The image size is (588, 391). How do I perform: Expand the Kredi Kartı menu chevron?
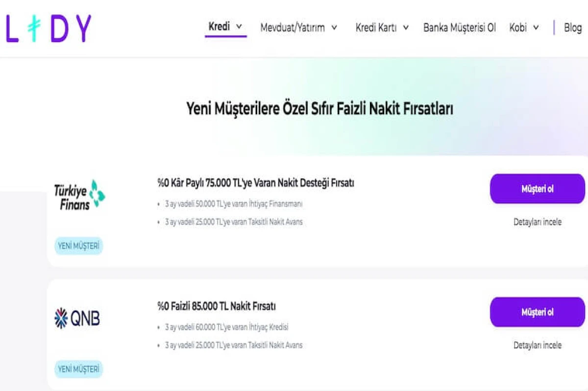pos(406,27)
